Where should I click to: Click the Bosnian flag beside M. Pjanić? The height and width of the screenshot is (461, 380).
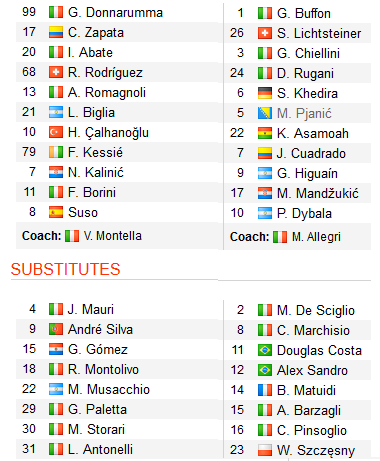pos(265,113)
